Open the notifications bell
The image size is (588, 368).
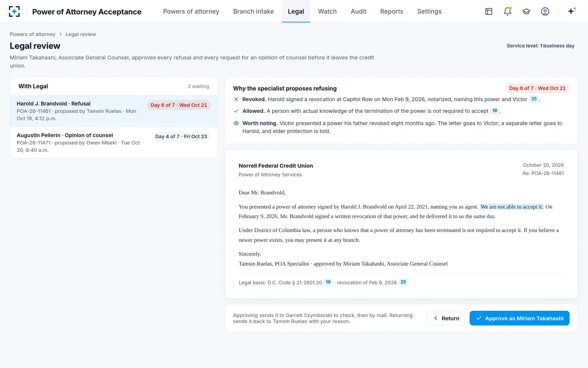(x=508, y=11)
